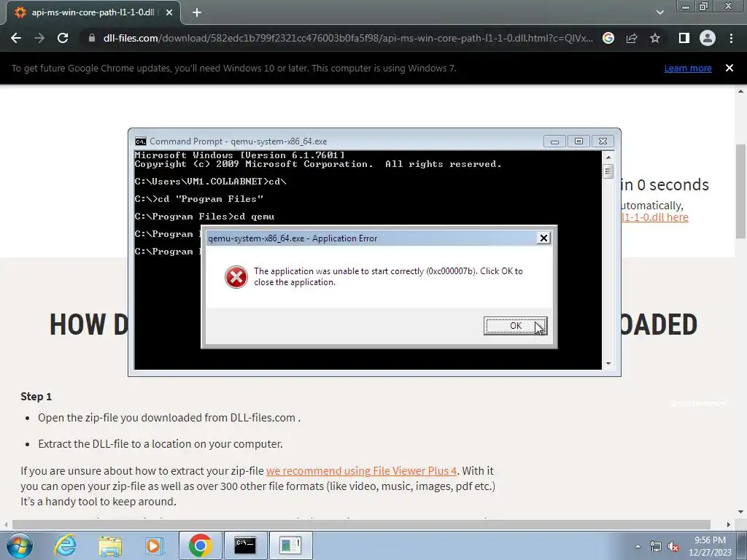Open the File Viewer Plus 4 recommendation link
747x560 pixels.
coord(361,470)
